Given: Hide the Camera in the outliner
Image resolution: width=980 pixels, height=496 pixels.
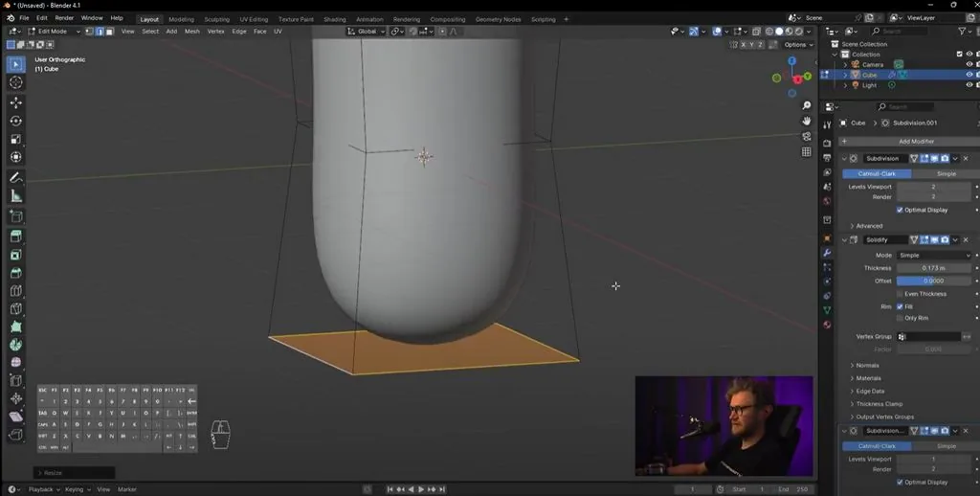Looking at the screenshot, I should pos(969,64).
